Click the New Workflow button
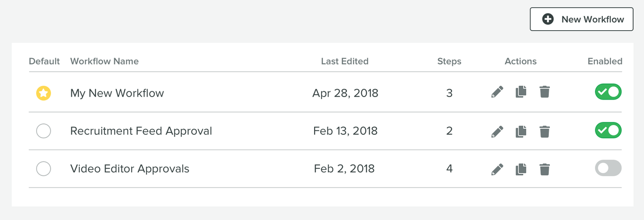Screen dimensions: 644x220 tap(582, 19)
